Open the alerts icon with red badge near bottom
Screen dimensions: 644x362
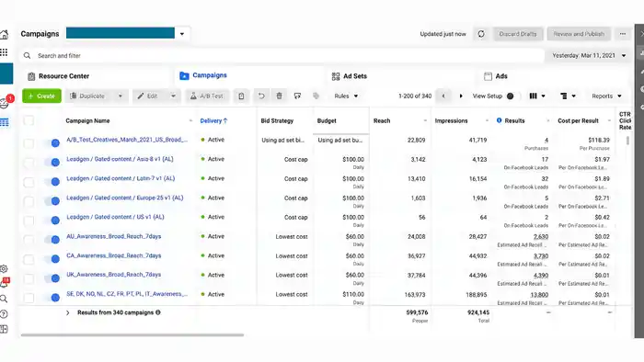tap(5, 283)
